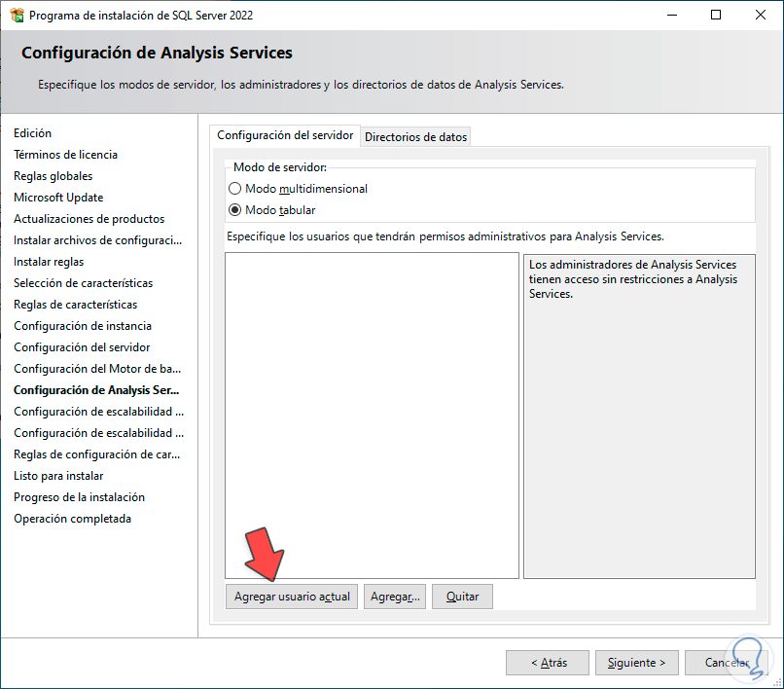
Task: Click Reglas globales step
Action: (53, 176)
